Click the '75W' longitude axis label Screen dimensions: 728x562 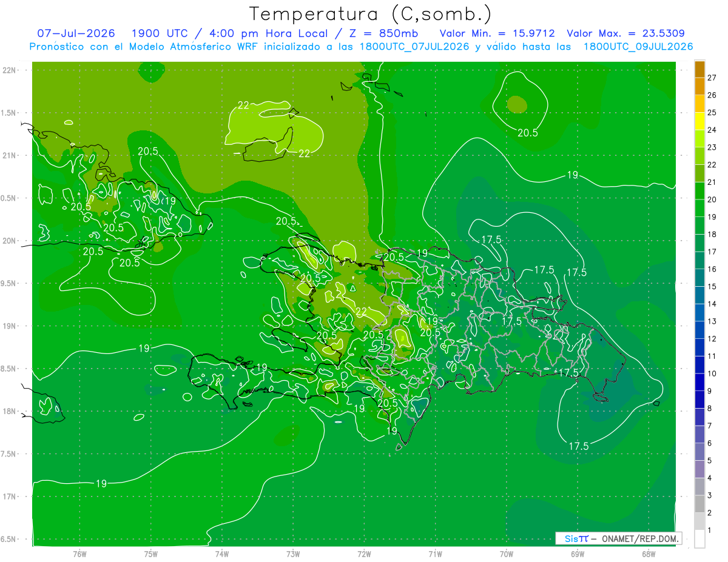151,554
